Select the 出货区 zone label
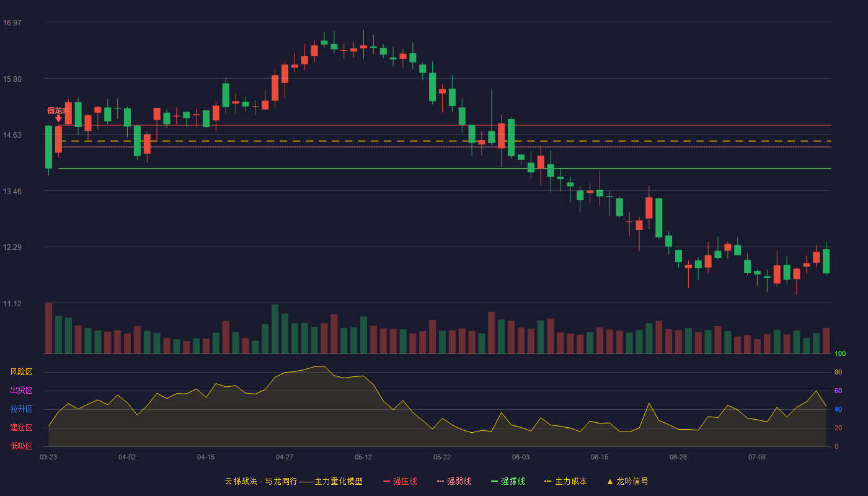Image resolution: width=868 pixels, height=496 pixels. pyautogui.click(x=21, y=391)
